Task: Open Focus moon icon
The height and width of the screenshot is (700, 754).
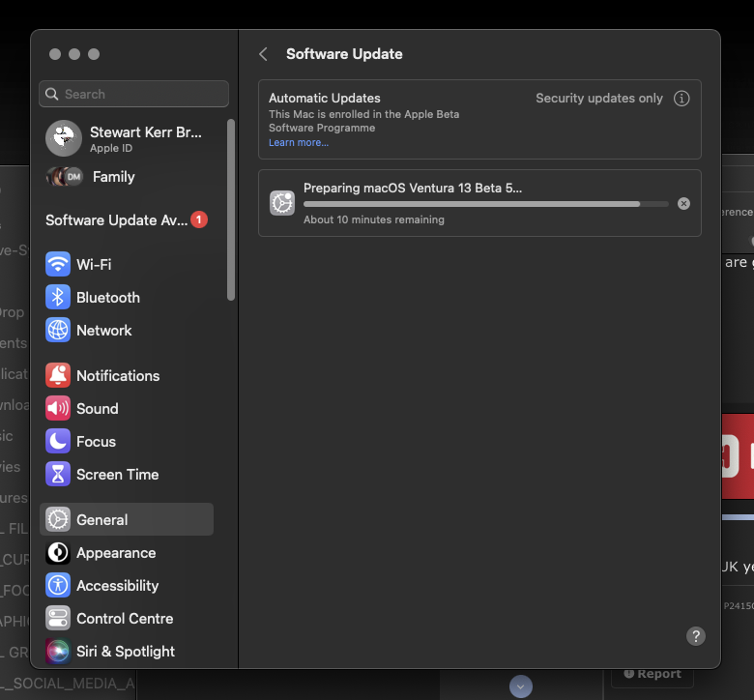Action: point(58,441)
